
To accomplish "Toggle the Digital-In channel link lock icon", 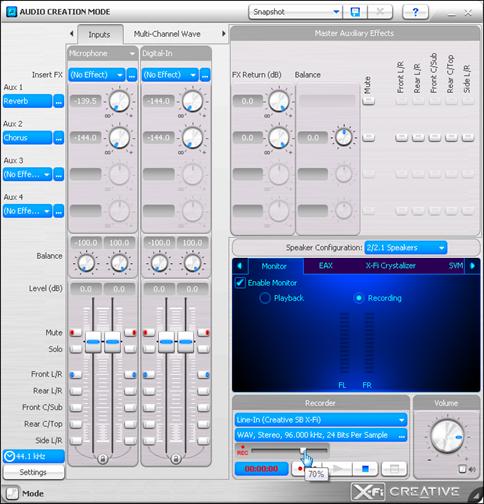I will [176, 459].
